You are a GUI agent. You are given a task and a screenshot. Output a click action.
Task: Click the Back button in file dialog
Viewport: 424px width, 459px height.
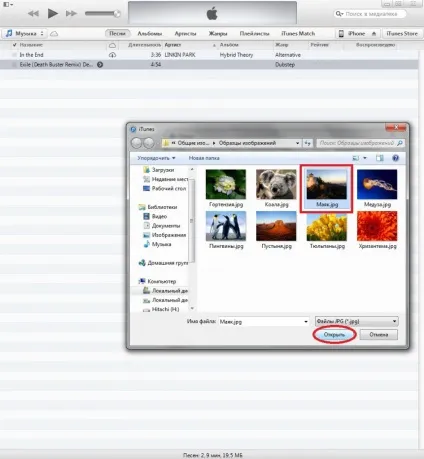[x=137, y=143]
